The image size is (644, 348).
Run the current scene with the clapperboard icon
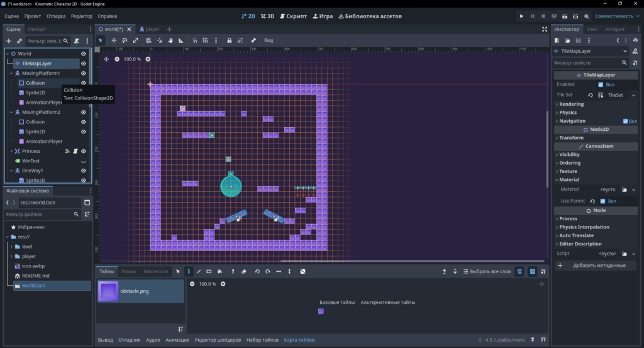[565, 16]
